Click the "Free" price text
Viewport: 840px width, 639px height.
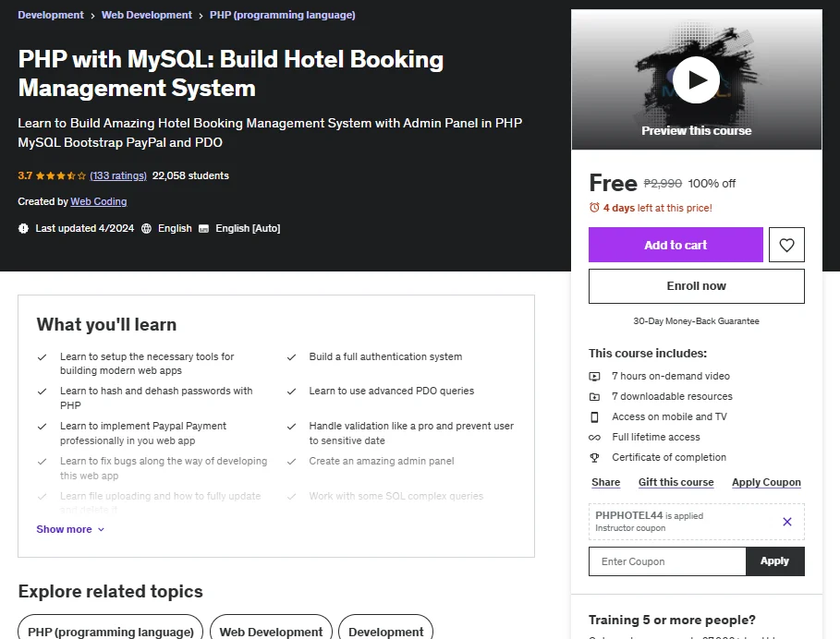613,183
